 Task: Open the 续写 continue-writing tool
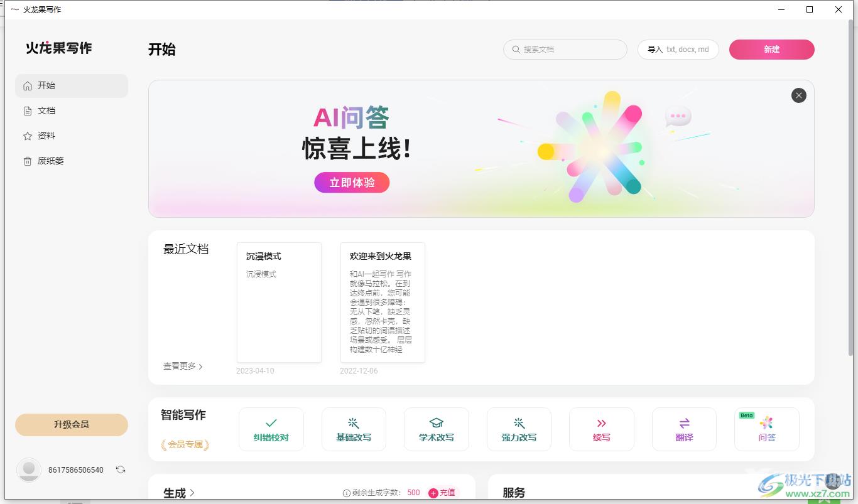click(x=602, y=429)
